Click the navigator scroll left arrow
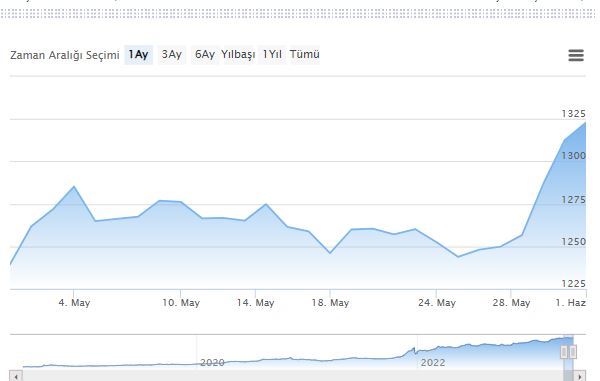This screenshot has width=600, height=381. pos(16,376)
